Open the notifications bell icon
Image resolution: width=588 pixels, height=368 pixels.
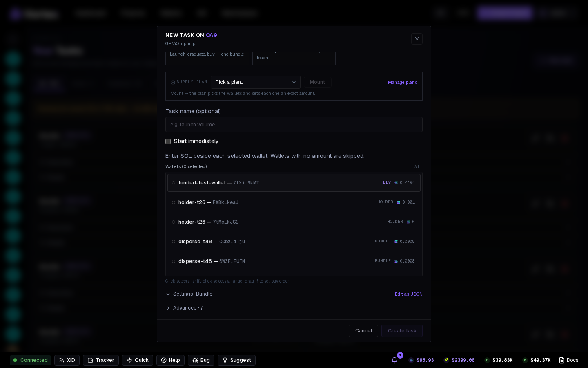tap(394, 360)
